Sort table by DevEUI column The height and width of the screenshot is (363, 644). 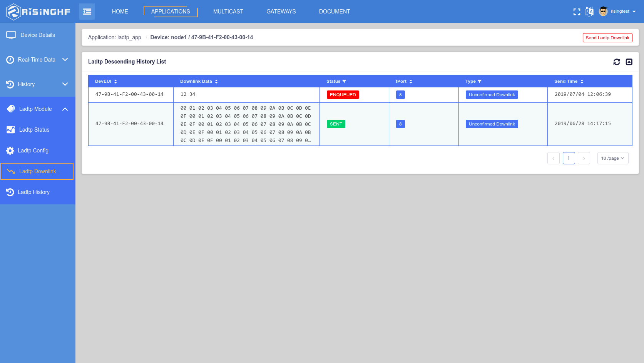[x=115, y=82]
